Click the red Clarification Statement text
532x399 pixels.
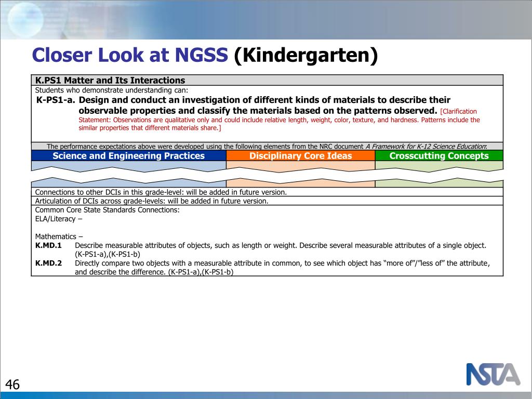pyautogui.click(x=279, y=120)
